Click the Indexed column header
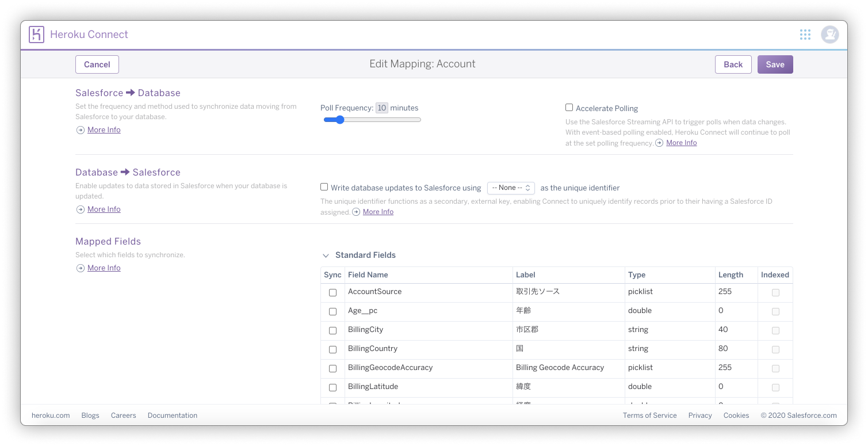868x446 pixels. [775, 275]
